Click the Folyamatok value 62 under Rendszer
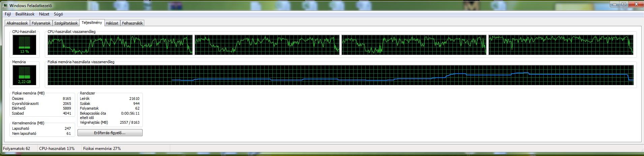 [x=137, y=108]
